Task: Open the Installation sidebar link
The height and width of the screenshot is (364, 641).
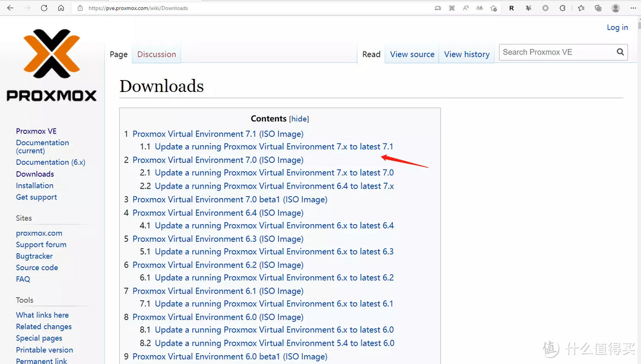Action: pos(35,186)
